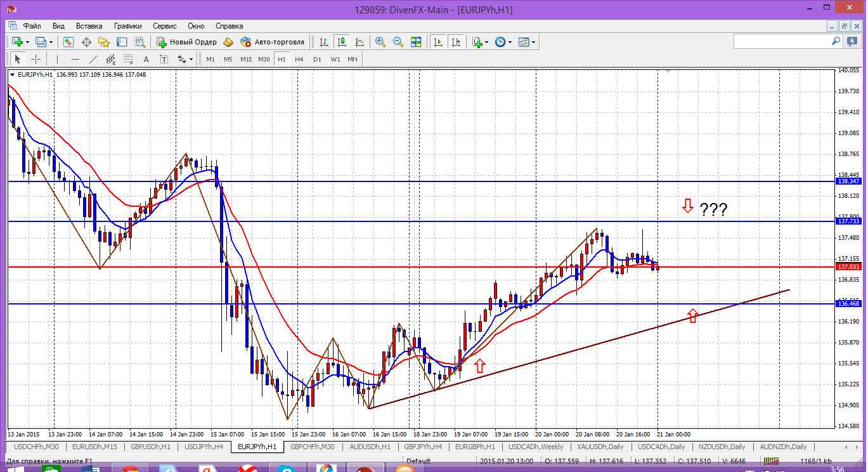Click the zoom in magnifier icon
The image size is (868, 472).
(380, 42)
